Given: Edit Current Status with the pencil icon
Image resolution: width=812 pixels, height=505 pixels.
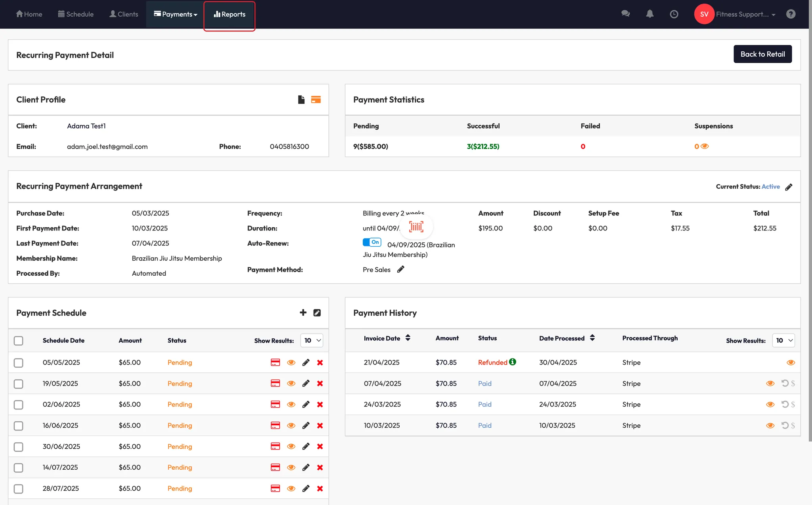Looking at the screenshot, I should coord(789,187).
